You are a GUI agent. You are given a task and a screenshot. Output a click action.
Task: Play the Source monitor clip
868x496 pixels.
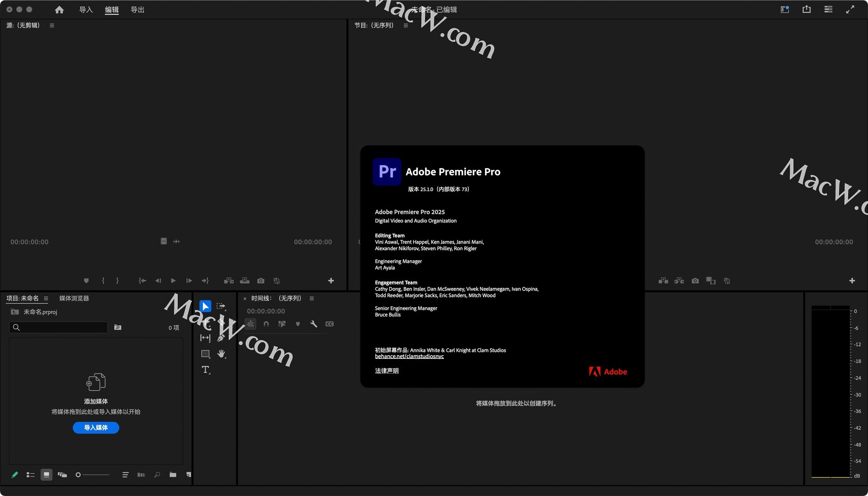[173, 281]
